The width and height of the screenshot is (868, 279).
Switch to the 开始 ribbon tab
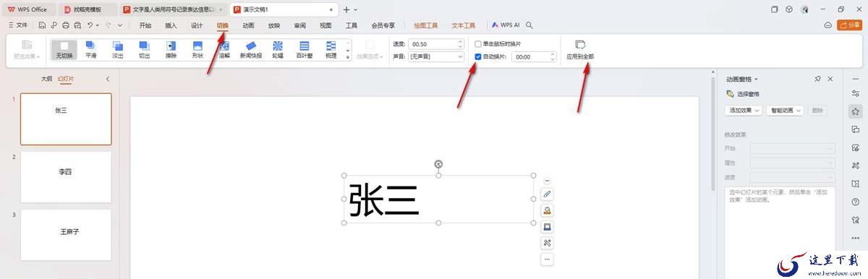pos(145,25)
